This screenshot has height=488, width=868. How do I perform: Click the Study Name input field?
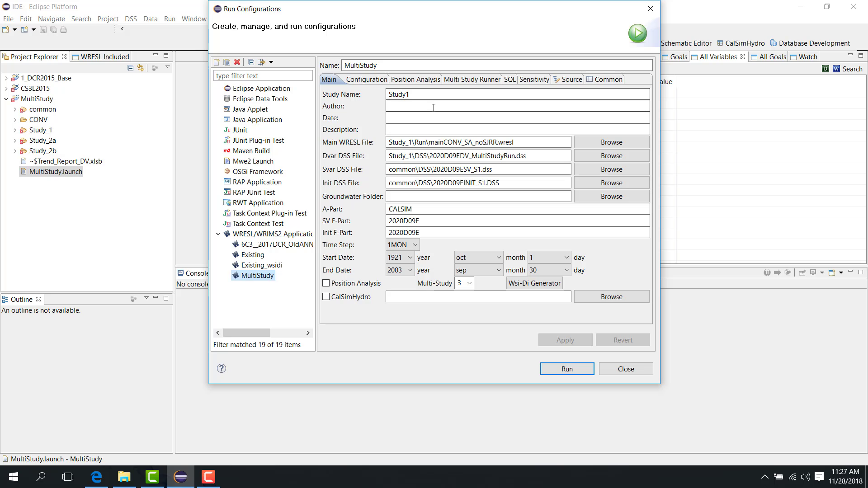518,94
